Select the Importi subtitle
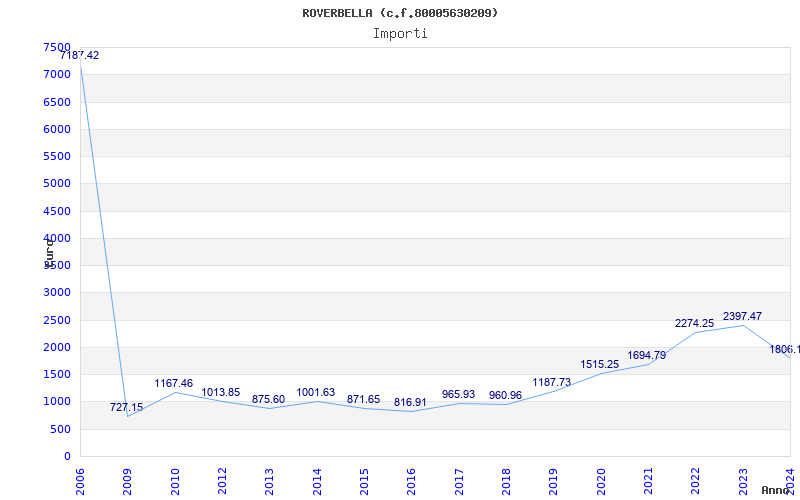800x500 pixels. [x=400, y=34]
